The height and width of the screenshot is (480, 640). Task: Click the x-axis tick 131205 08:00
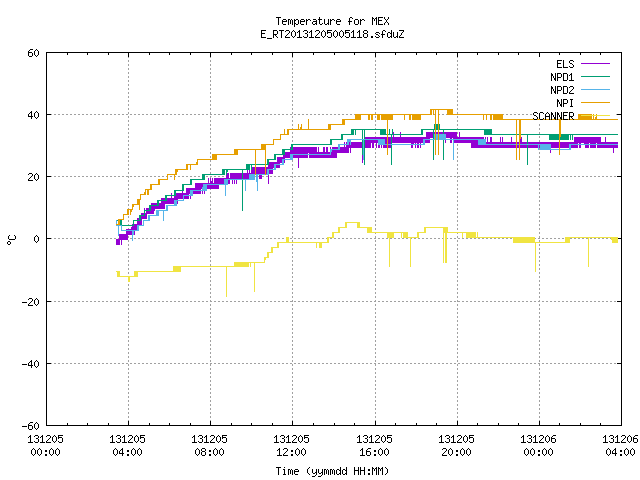click(209, 445)
